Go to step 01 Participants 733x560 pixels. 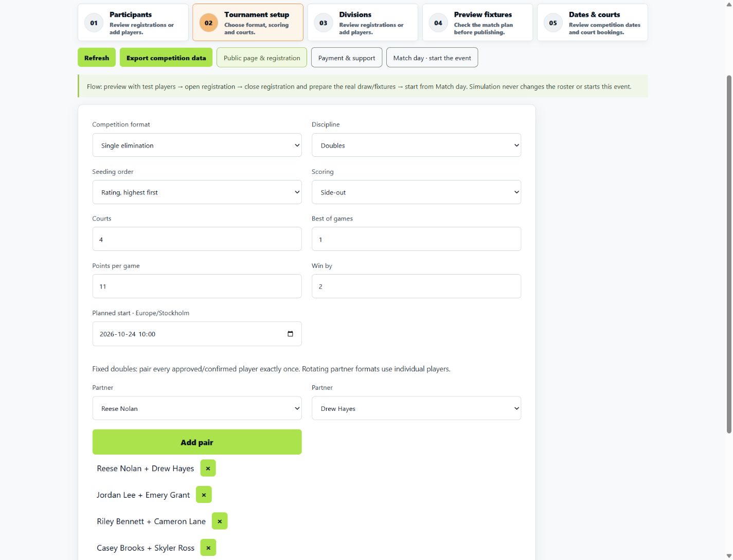tap(133, 23)
